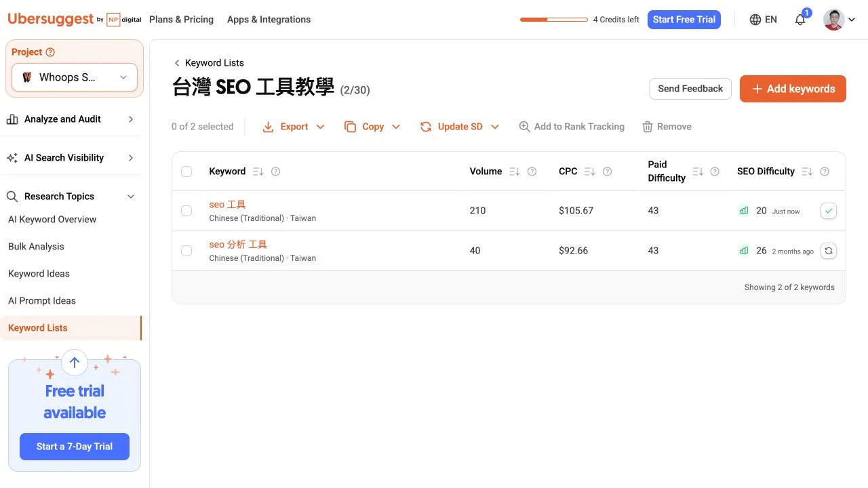Open AI Prompt Ideas page
This screenshot has width=868, height=488.
tap(42, 301)
